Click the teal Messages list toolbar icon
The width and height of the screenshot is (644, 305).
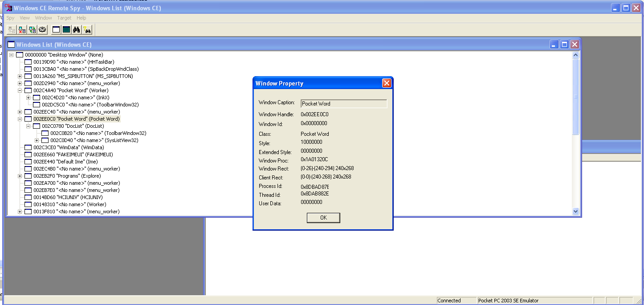tap(66, 30)
